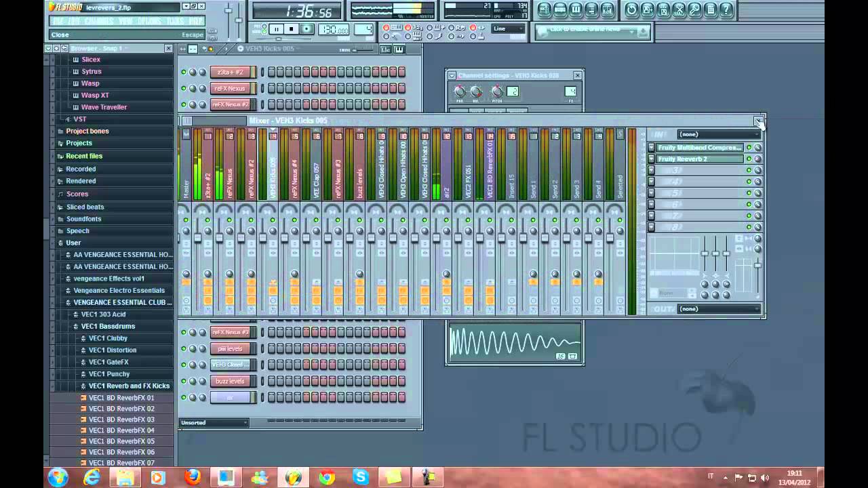The image size is (868, 488).
Task: Open the Line snap dropdown
Action: [509, 28]
